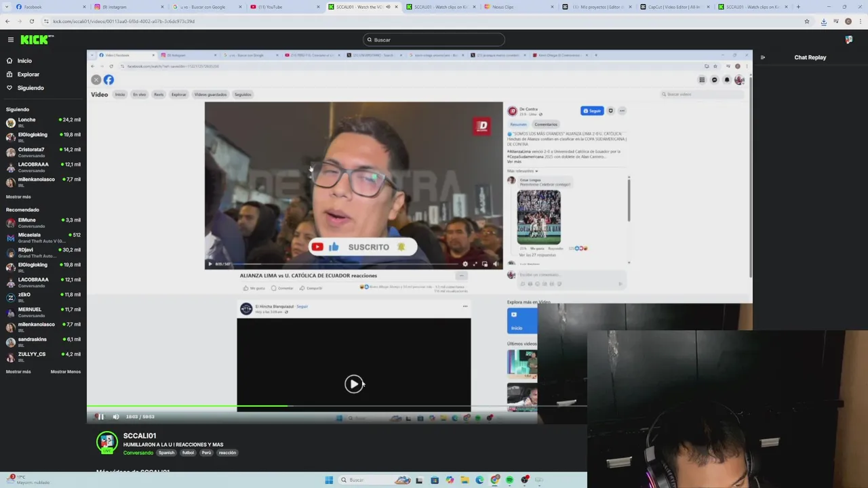Open the ZULLYY_CS recommended channel
The width and height of the screenshot is (868, 488).
(43, 357)
